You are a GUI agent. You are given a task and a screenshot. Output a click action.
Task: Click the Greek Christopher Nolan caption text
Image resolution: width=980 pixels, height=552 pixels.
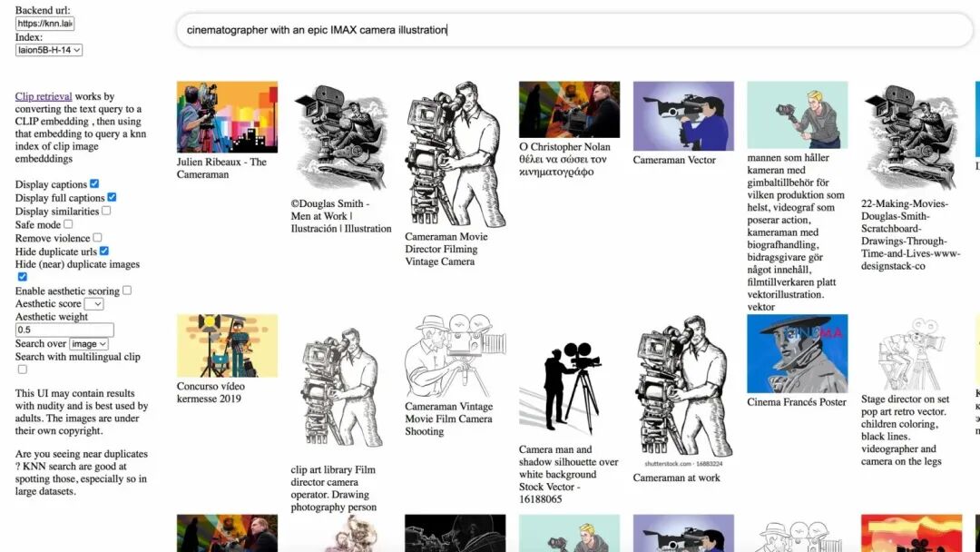pos(564,159)
